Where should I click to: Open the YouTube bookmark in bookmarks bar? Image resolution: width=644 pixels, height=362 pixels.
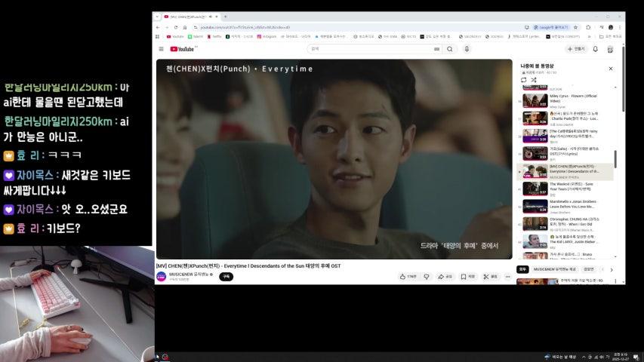pos(175,36)
